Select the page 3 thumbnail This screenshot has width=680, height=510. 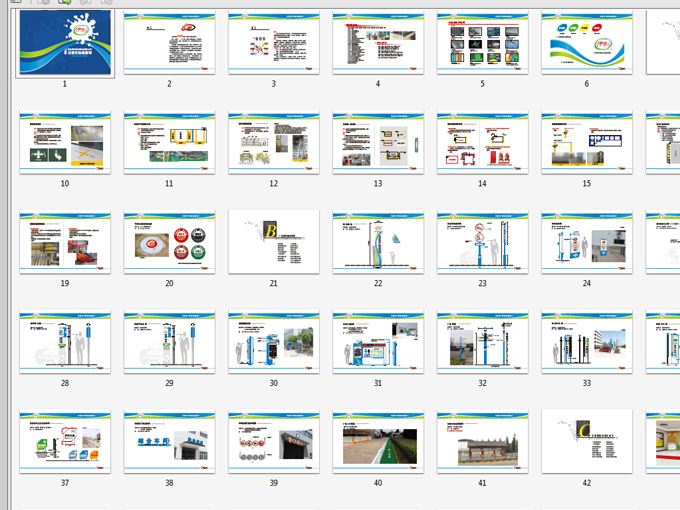click(274, 42)
